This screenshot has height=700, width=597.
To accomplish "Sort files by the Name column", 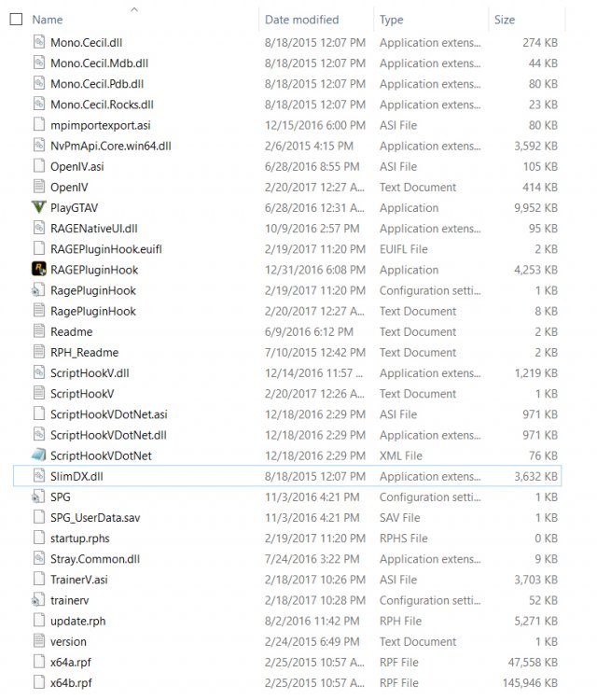I will point(48,20).
